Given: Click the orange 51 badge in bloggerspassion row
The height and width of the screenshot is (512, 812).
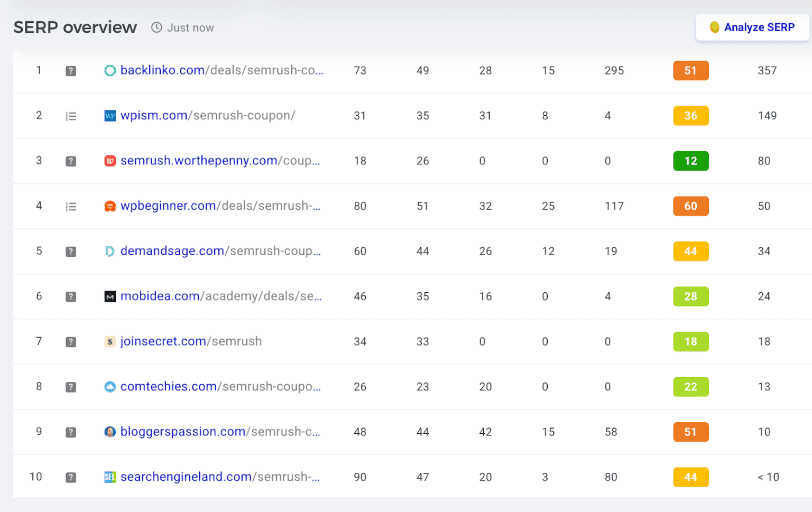Looking at the screenshot, I should (x=690, y=432).
